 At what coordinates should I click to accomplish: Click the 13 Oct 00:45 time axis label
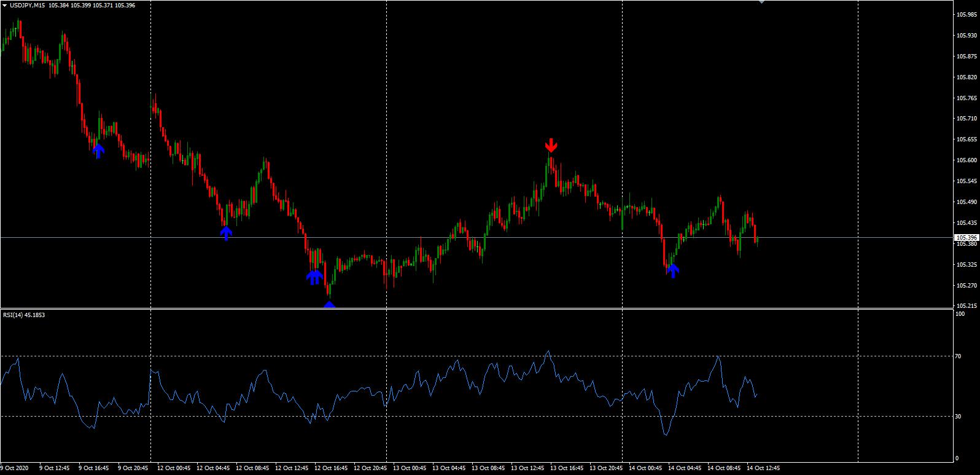(409, 468)
